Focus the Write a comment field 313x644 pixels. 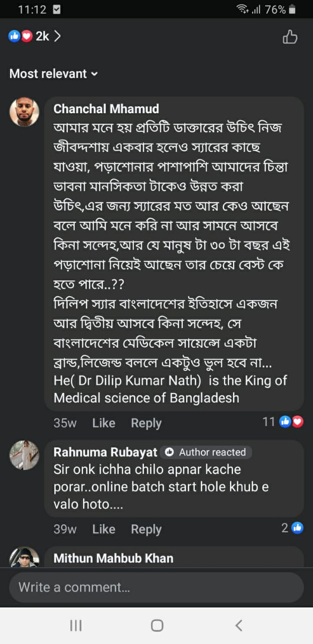tap(156, 587)
